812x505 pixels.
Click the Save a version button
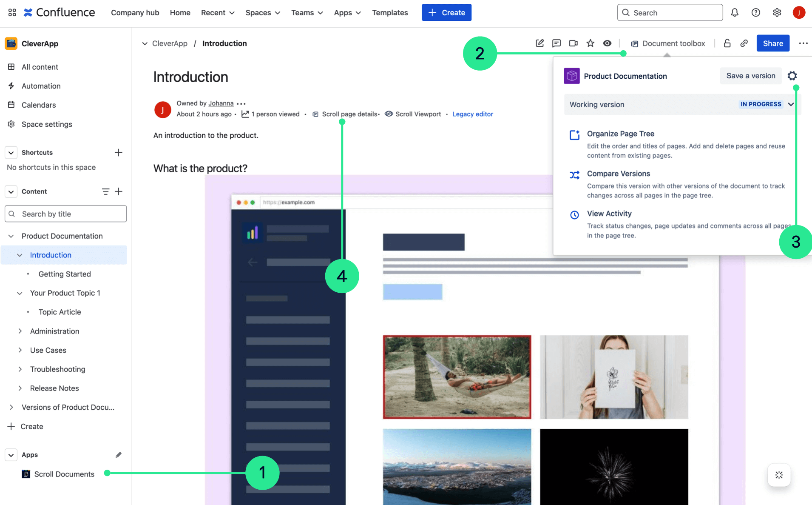750,76
